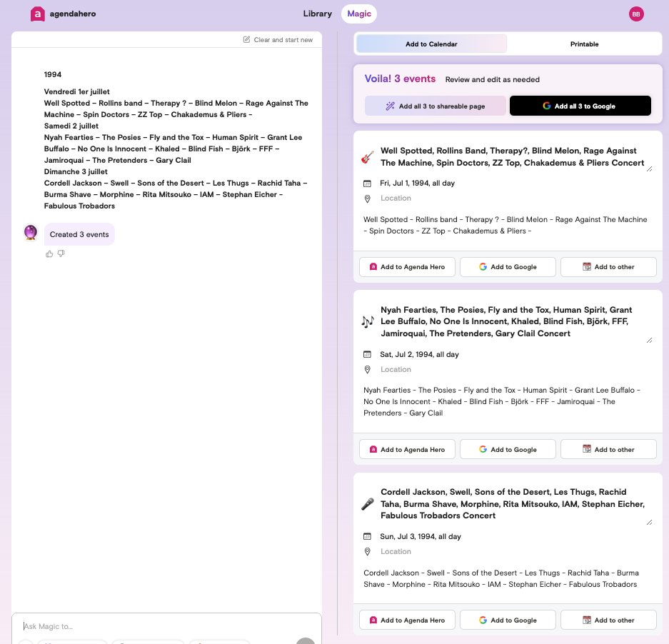This screenshot has width=669, height=644.
Task: Click the microphone emoji on third event
Action: pos(368,504)
